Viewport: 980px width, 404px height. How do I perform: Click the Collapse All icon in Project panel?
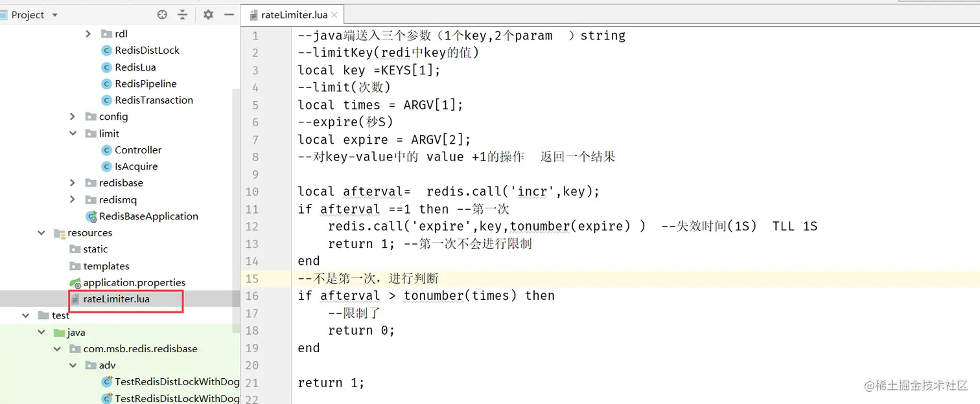pyautogui.click(x=182, y=14)
